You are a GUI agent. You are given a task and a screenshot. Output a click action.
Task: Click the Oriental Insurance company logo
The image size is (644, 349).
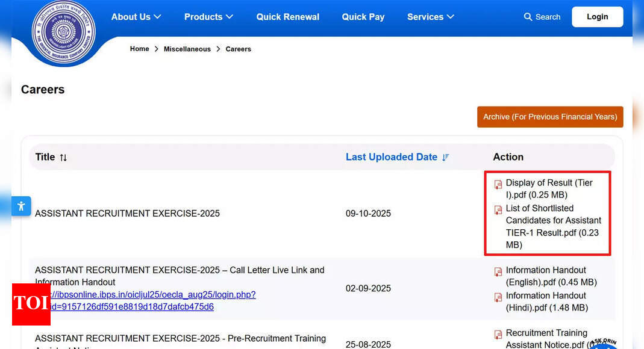pos(63,32)
